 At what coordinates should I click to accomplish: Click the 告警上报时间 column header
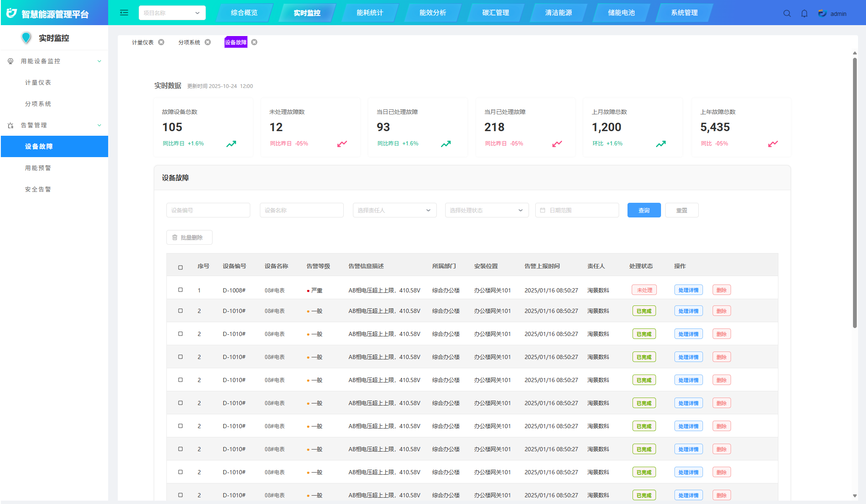tap(542, 266)
